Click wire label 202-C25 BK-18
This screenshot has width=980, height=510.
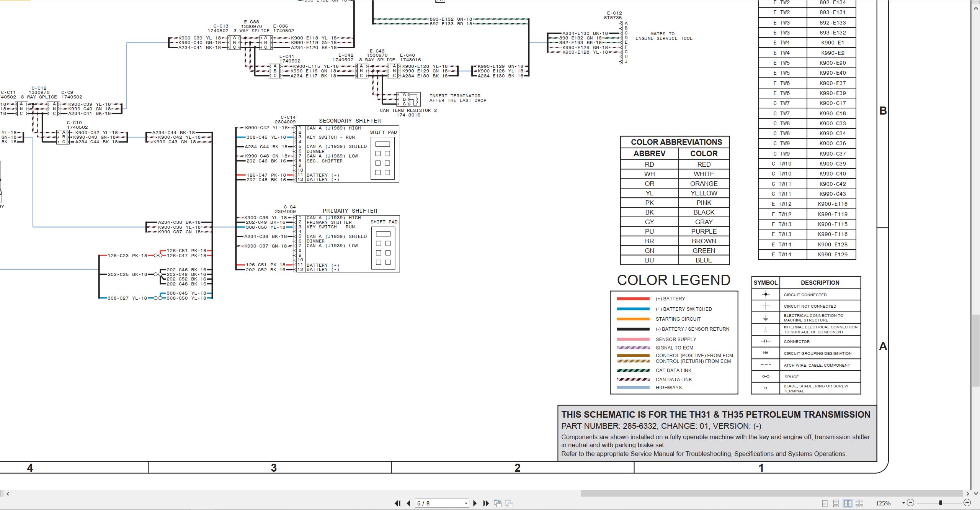pyautogui.click(x=127, y=274)
